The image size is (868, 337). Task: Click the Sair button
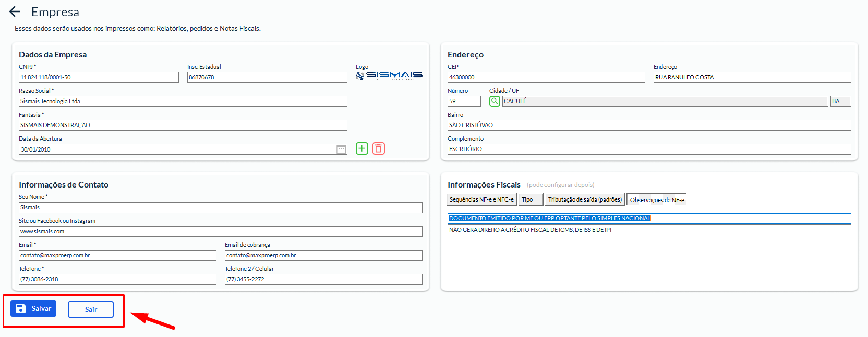pos(91,309)
